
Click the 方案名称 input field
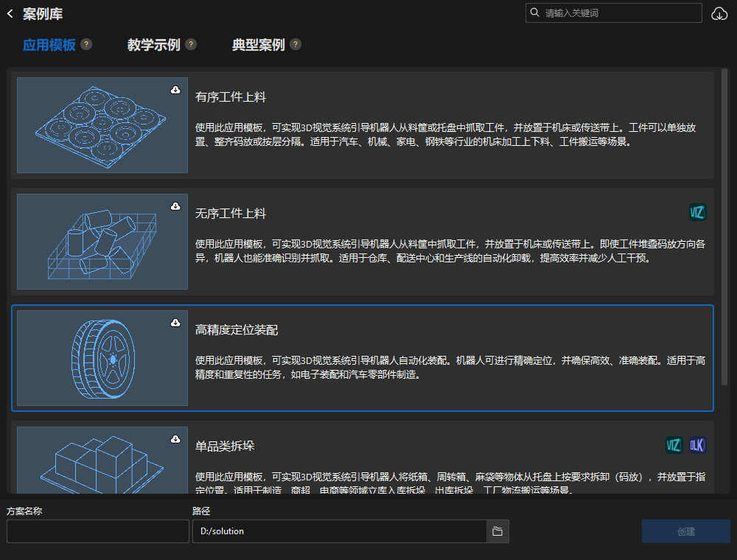(97, 531)
